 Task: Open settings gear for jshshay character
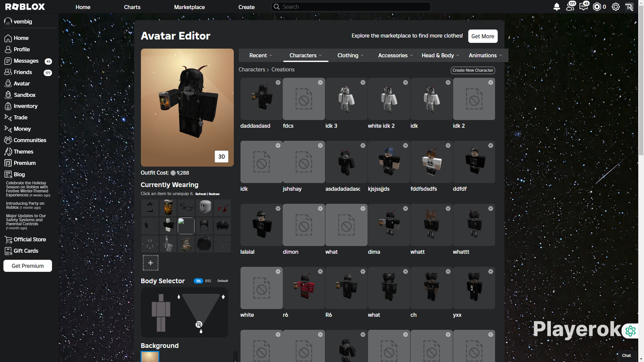click(320, 146)
